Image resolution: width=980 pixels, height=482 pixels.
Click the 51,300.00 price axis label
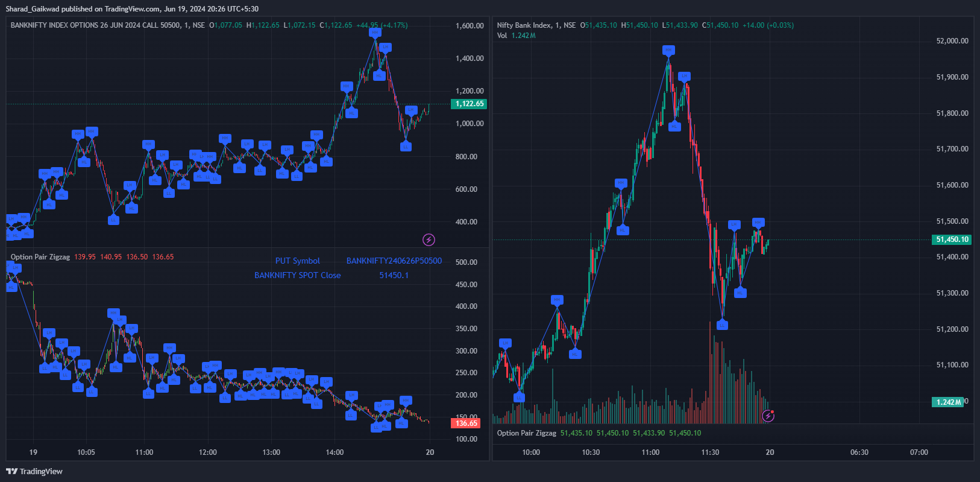[952, 293]
